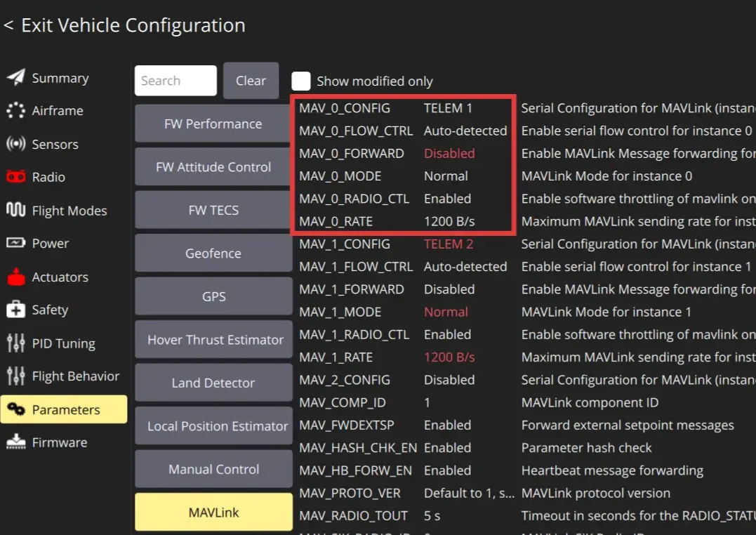The height and width of the screenshot is (535, 756).
Task: Click the red Actuators icon
Action: [x=15, y=277]
